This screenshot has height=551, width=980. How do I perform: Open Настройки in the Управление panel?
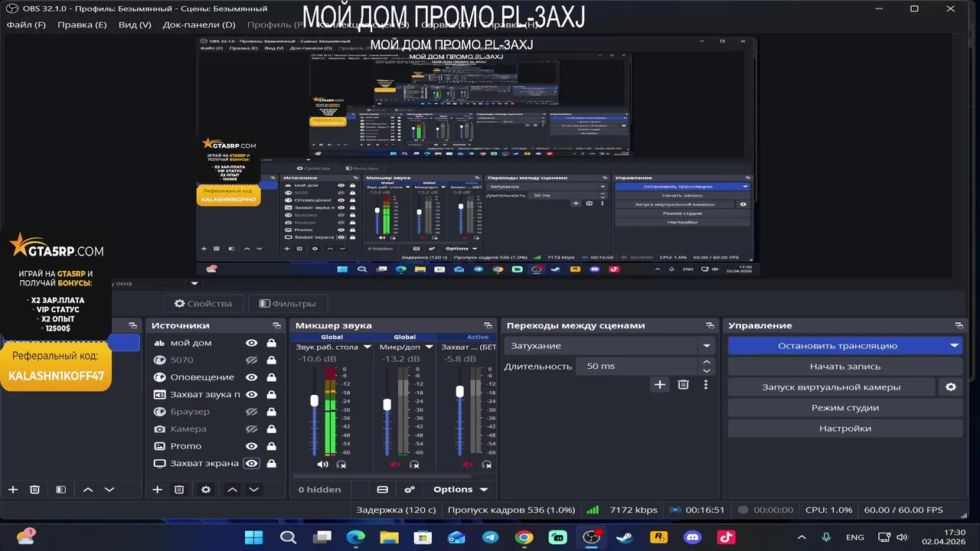[845, 429]
